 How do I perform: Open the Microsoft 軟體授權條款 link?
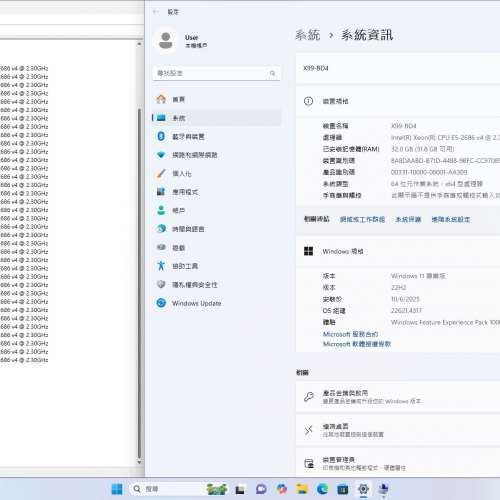point(357,344)
